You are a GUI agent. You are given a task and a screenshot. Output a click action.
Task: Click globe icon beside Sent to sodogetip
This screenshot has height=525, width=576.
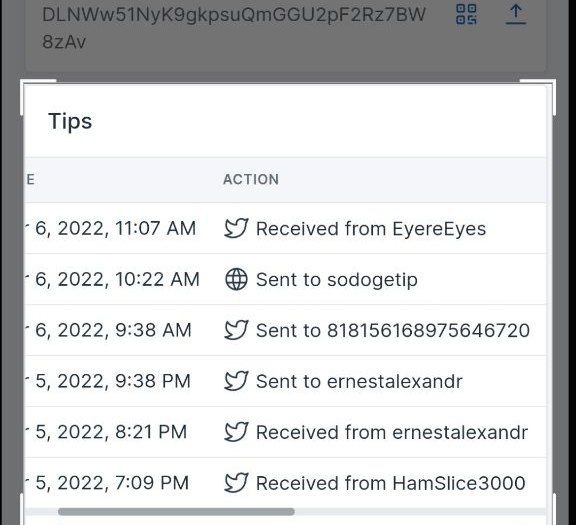(236, 279)
